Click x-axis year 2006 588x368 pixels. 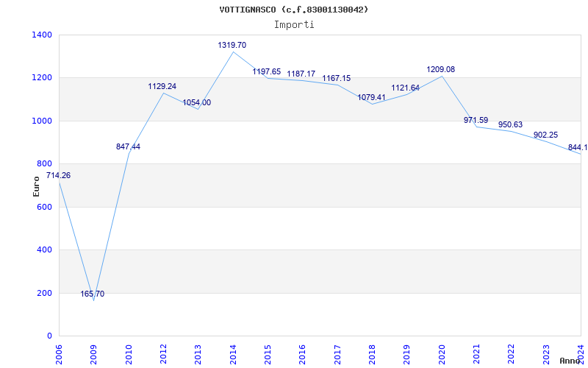pyautogui.click(x=59, y=354)
